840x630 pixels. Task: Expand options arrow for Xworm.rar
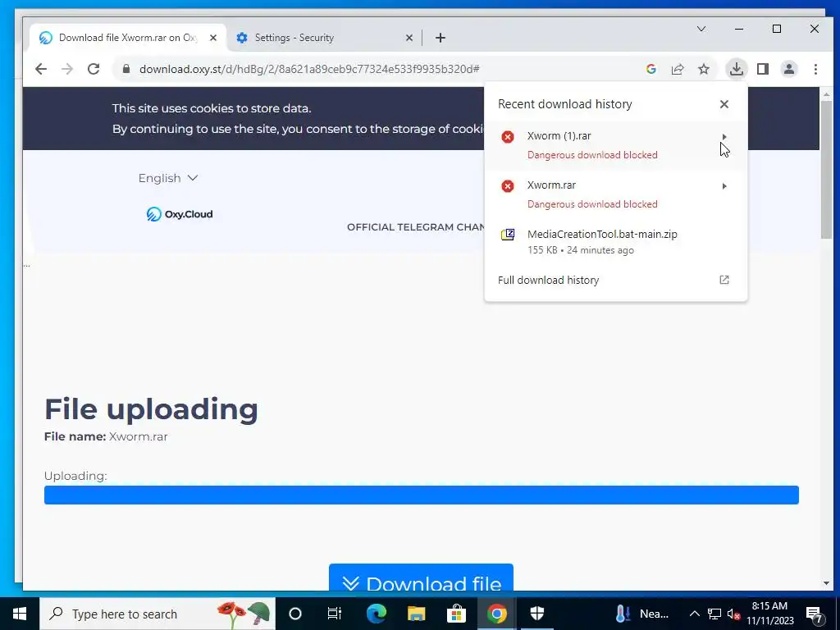tap(724, 186)
